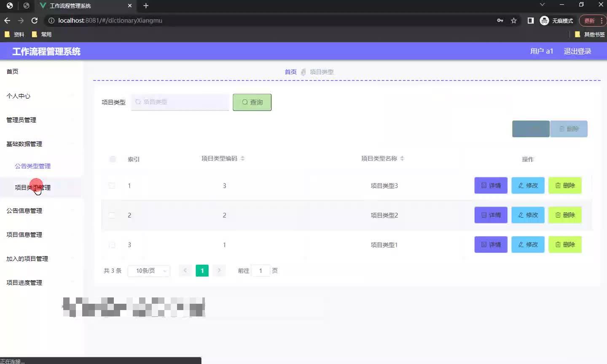
Task: Click unlabeled dark button beside batch 删除
Action: point(531,129)
